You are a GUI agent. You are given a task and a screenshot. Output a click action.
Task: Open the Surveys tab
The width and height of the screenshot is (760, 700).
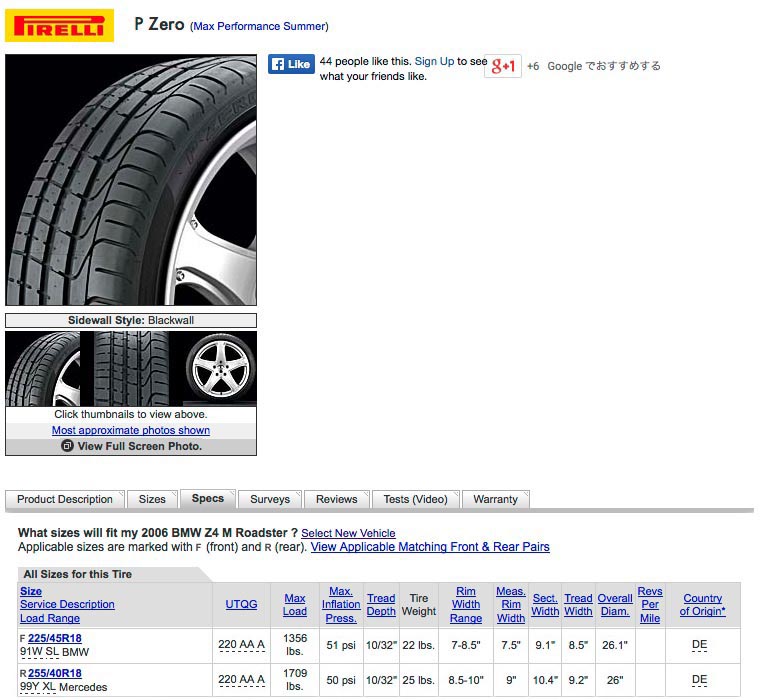click(x=270, y=499)
